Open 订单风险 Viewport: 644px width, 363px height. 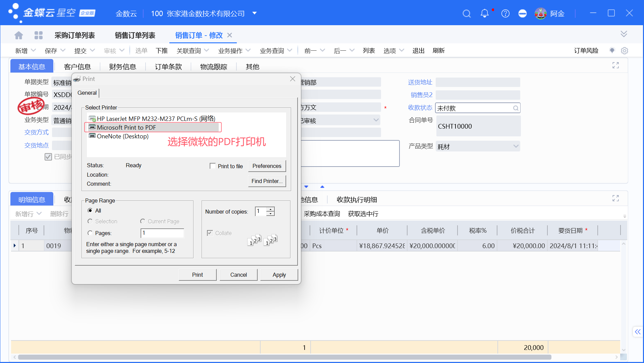pyautogui.click(x=586, y=50)
